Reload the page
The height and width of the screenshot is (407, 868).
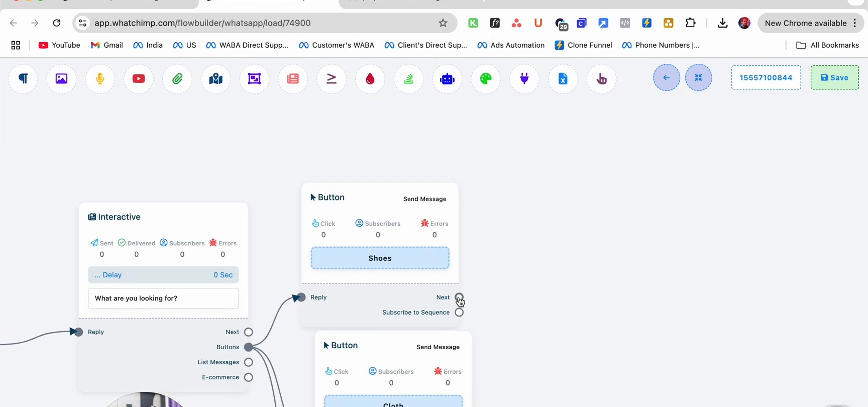coord(57,23)
